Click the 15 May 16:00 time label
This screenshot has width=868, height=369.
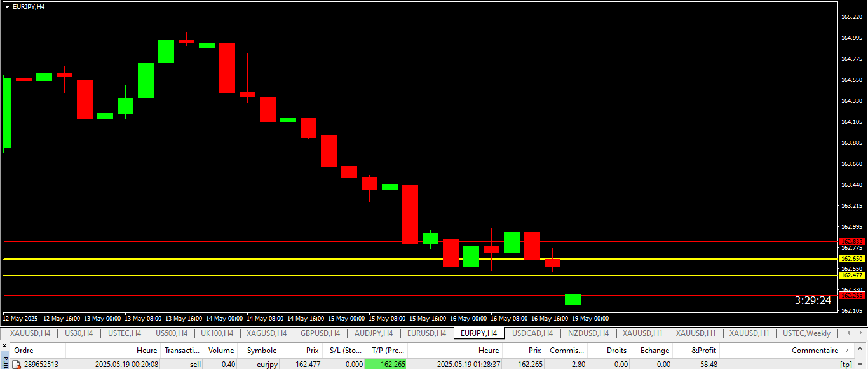tap(428, 318)
